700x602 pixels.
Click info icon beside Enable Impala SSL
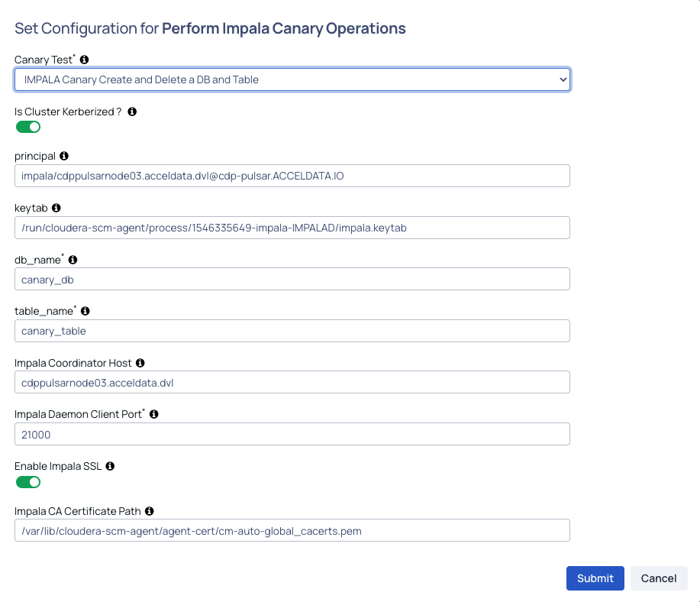(x=110, y=466)
